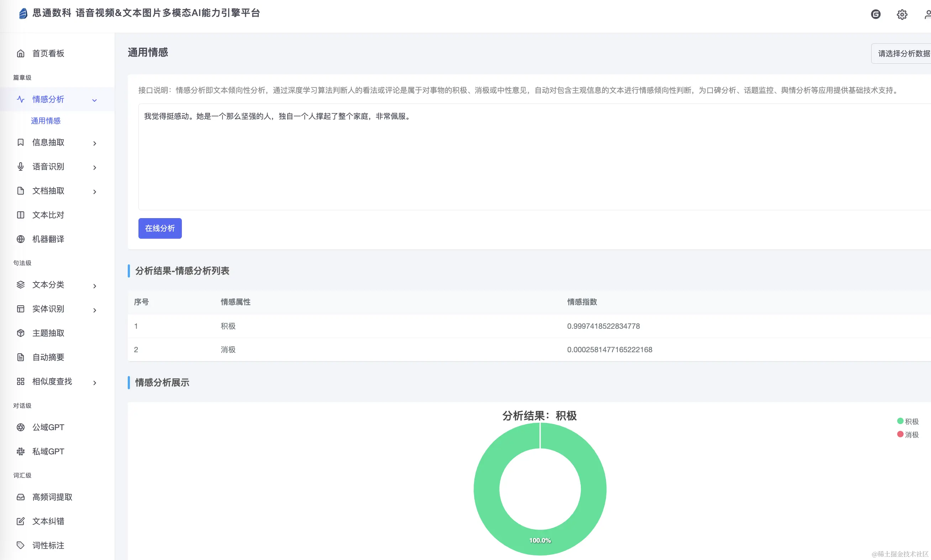
Task: Collapse the 情感分析 menu chevron
Action: tap(94, 100)
